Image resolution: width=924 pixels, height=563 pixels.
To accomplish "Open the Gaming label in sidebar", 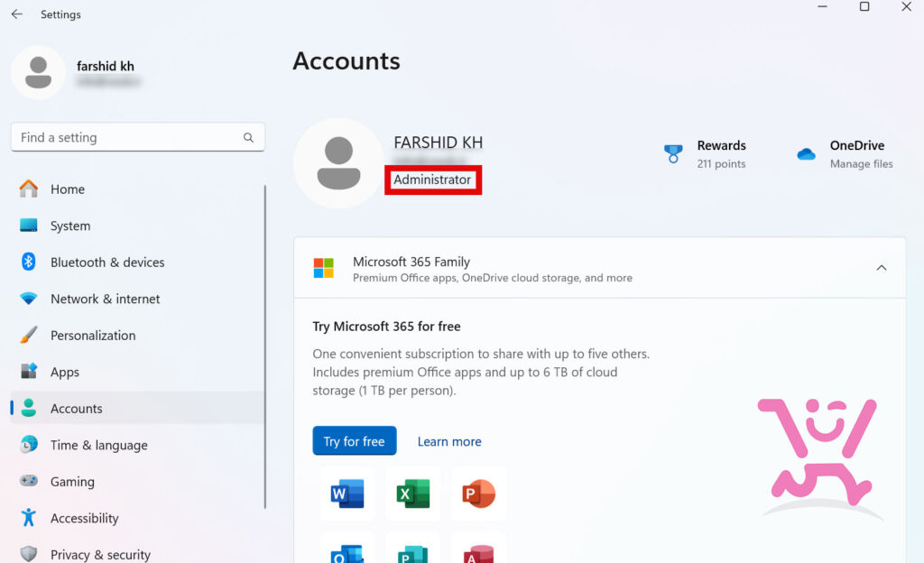I will pyautogui.click(x=72, y=482).
